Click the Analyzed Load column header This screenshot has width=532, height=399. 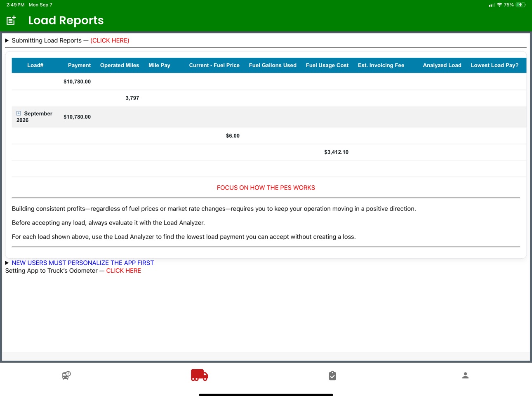click(442, 65)
